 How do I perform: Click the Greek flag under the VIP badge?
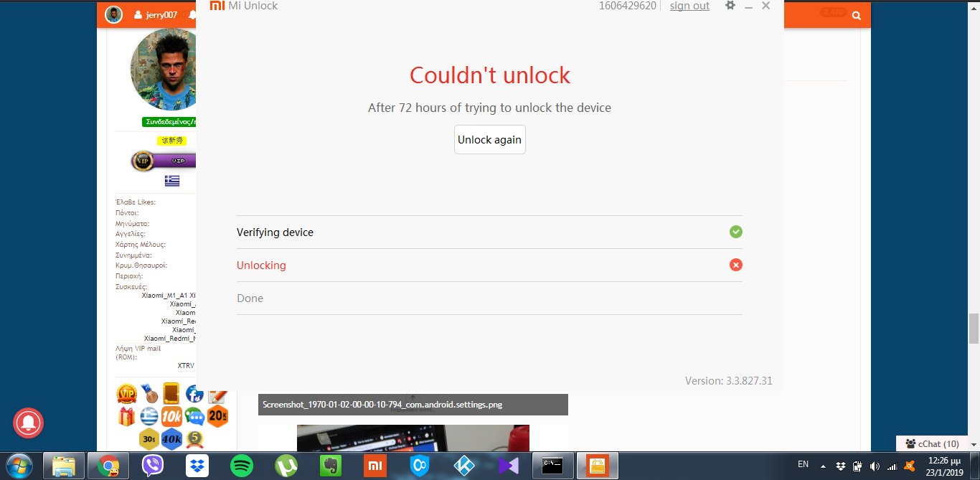[172, 181]
